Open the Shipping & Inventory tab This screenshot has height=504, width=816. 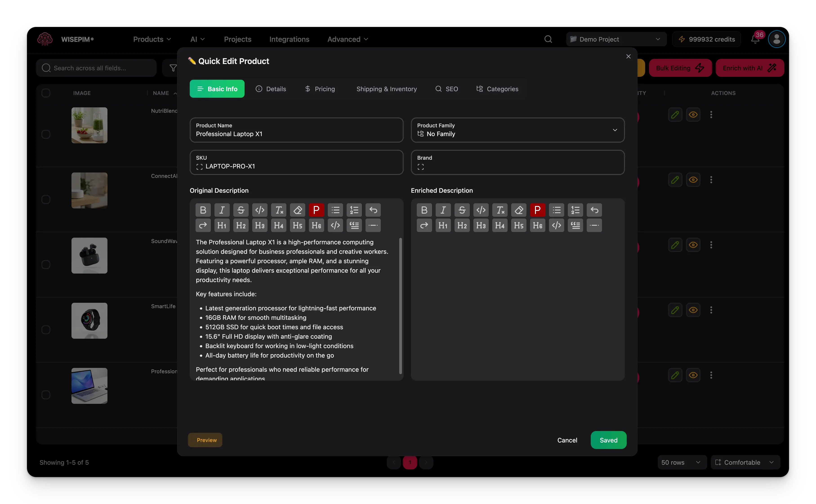tap(386, 89)
